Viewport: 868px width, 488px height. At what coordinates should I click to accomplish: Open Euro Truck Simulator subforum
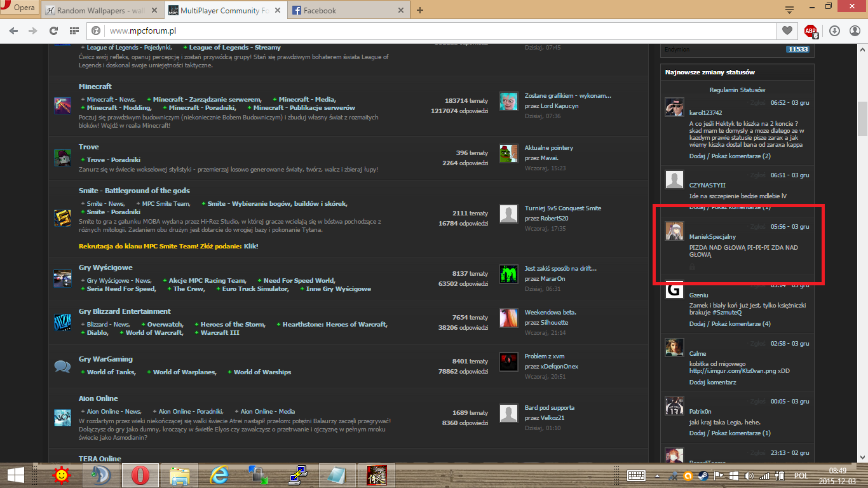pyautogui.click(x=255, y=289)
